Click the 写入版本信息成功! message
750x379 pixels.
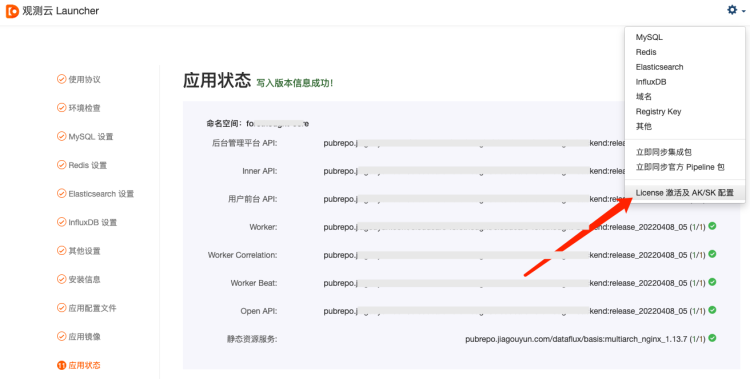click(x=295, y=83)
